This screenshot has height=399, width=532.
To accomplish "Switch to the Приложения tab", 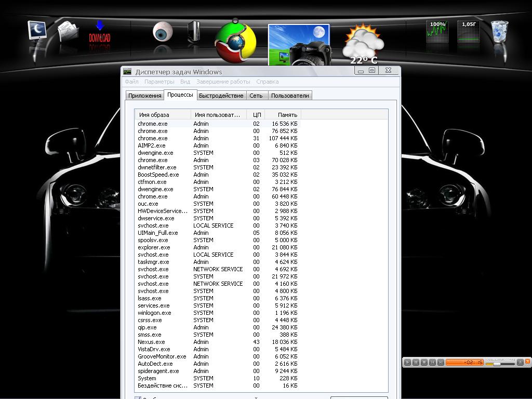I will point(145,96).
